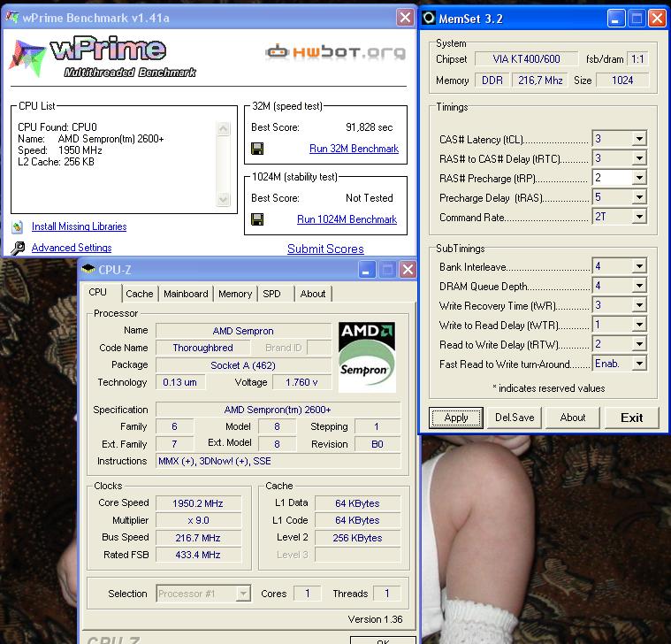Click CPU List scrollbar down arrow
The width and height of the screenshot is (671, 644).
click(x=224, y=199)
